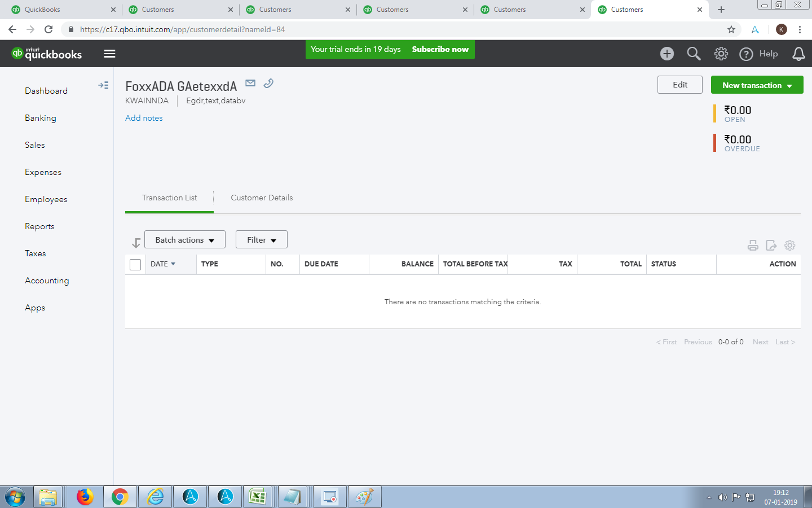812x508 pixels.
Task: Click the Add notes link
Action: [144, 118]
